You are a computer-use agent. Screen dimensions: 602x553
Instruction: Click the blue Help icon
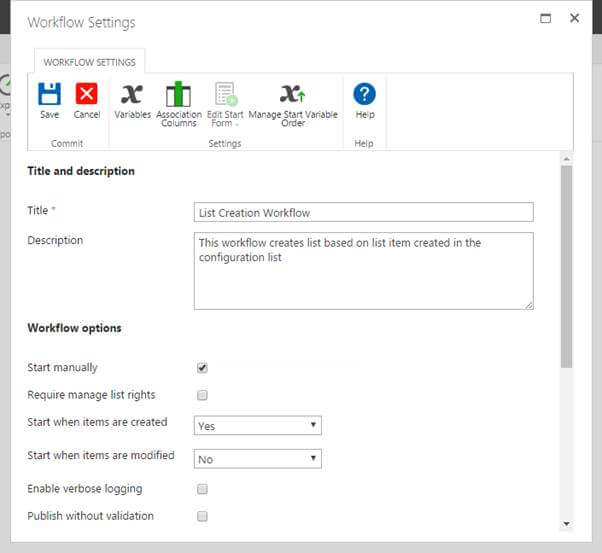[364, 95]
